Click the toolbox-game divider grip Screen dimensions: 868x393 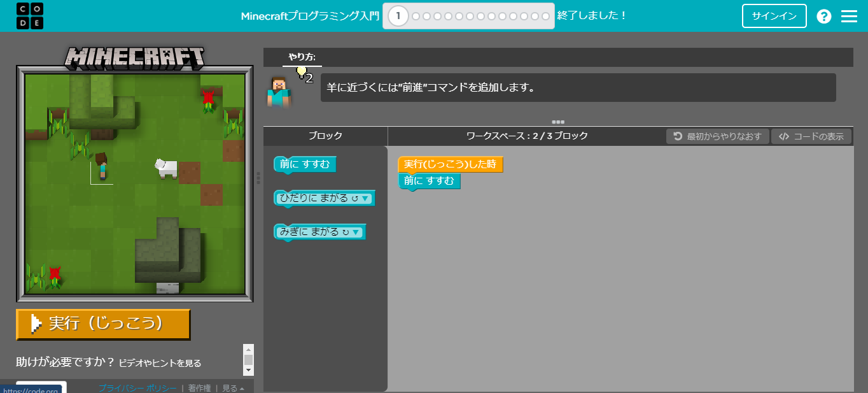pyautogui.click(x=258, y=177)
